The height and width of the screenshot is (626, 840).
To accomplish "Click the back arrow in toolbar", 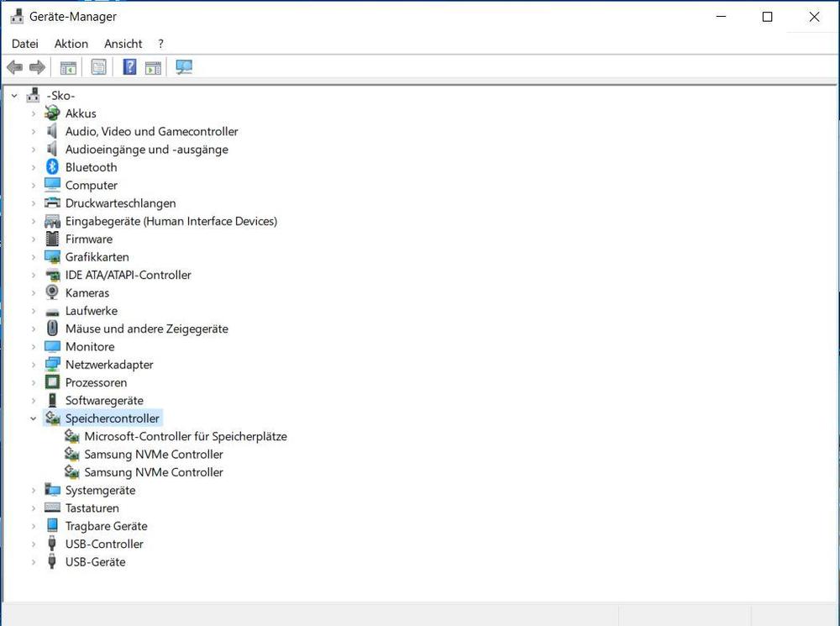I will [14, 67].
